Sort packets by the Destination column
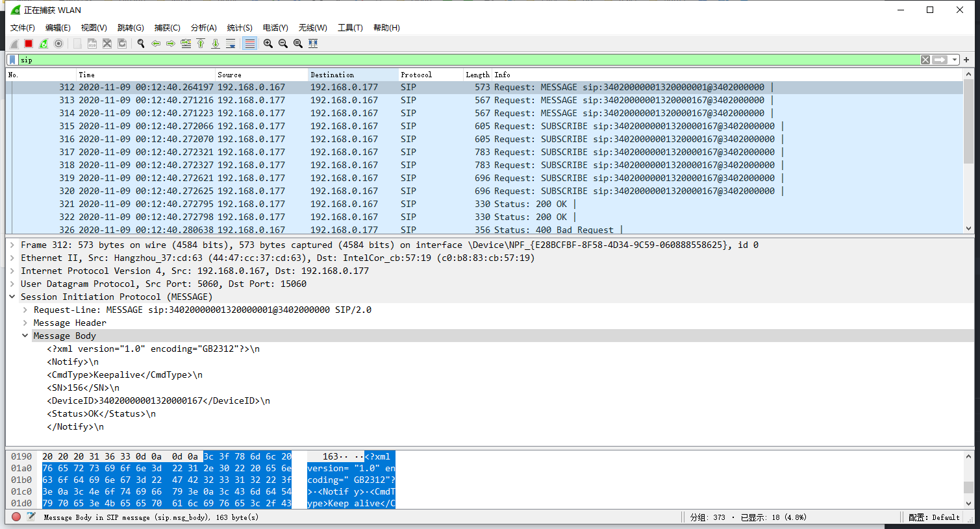Screen dimensions: 980x529 [353, 75]
